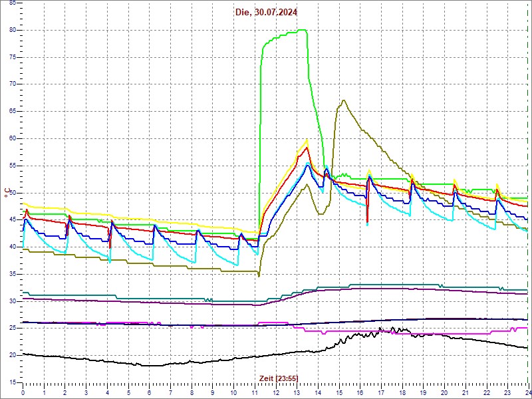
Task: Select hour 15 on the time axis
Action: point(338,392)
